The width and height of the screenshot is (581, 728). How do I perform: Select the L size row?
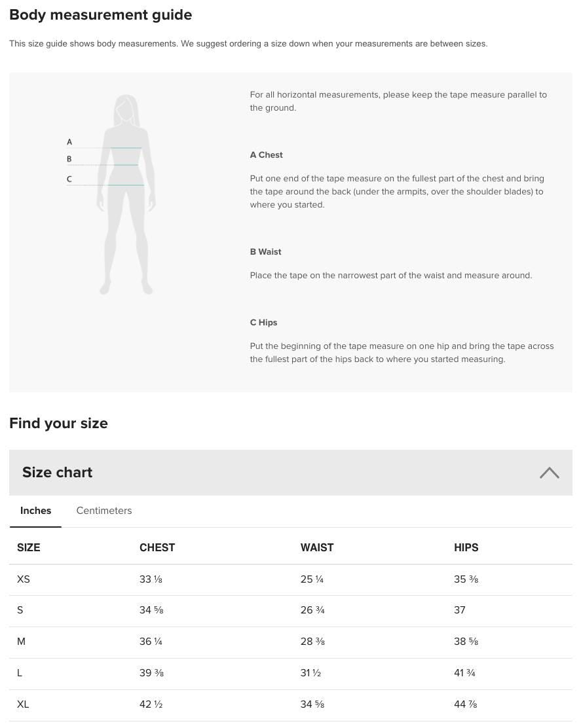20,673
